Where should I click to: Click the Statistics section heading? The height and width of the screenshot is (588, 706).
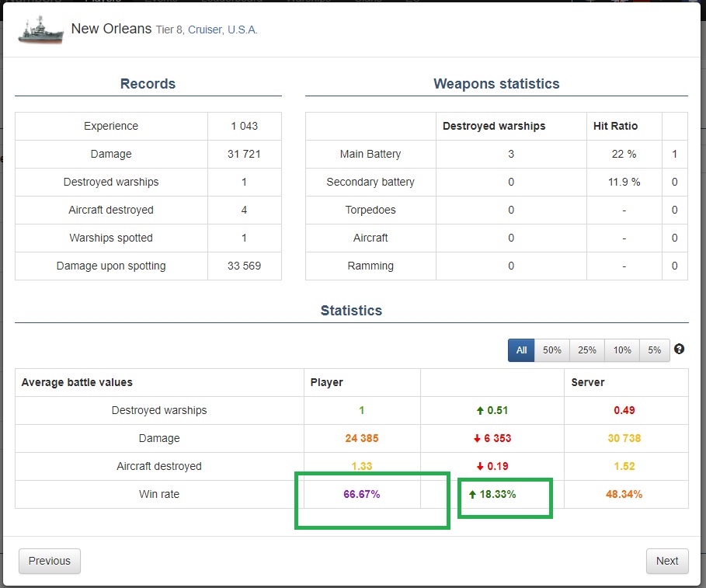tap(351, 311)
